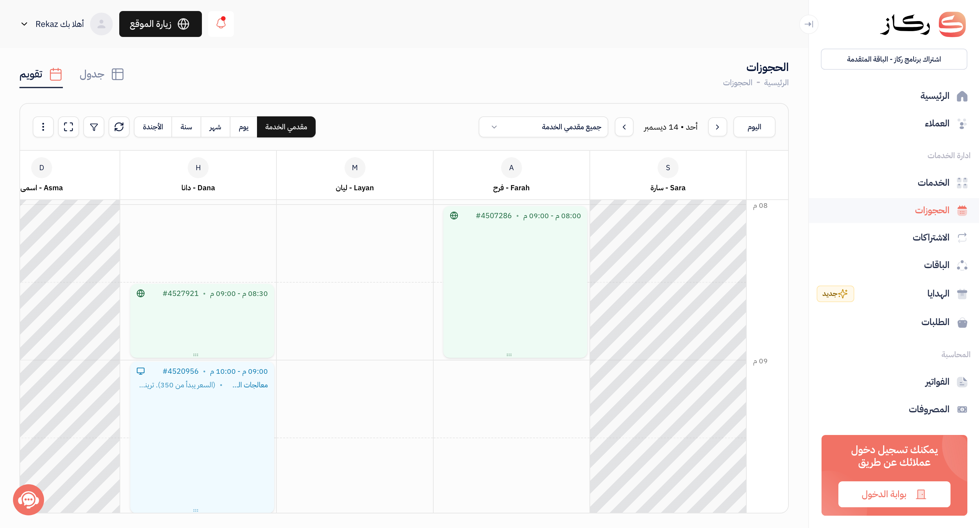Switch to شهر (month) view
980x528 pixels.
coord(215,127)
